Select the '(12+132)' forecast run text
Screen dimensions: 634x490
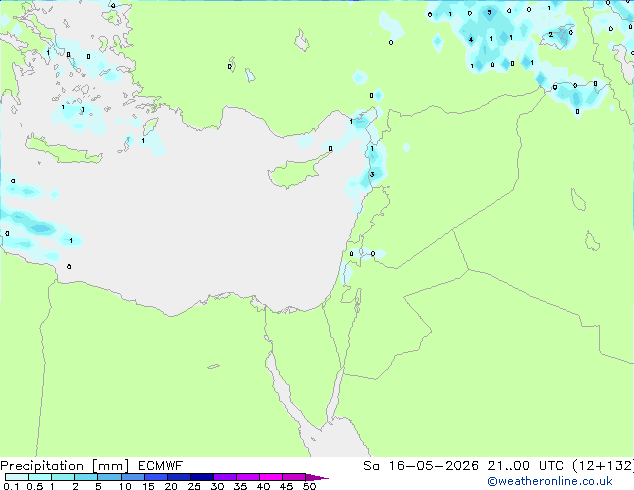point(603,466)
